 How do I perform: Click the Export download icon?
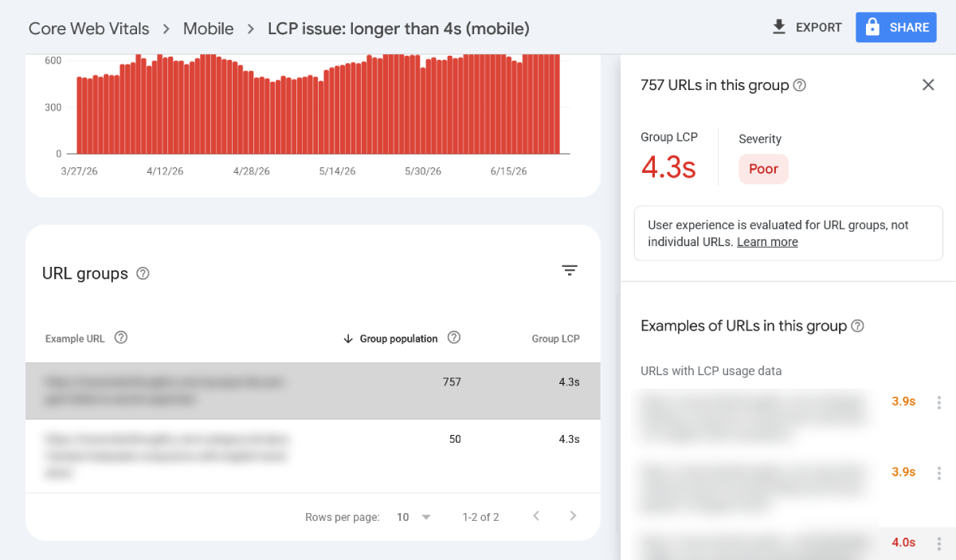[779, 27]
